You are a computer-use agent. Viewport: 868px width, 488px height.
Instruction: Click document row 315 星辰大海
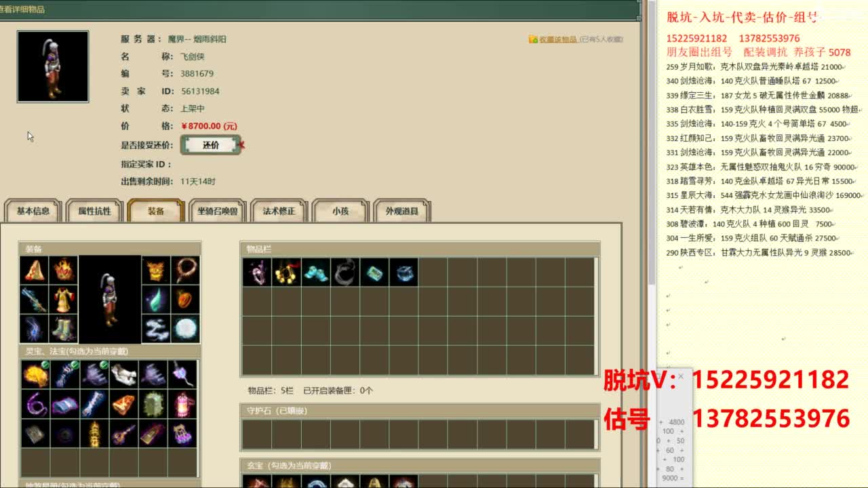[765, 195]
